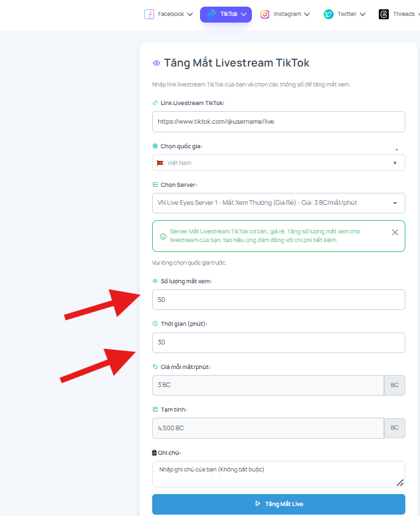
Task: Open the Twitter services menu
Action: (x=344, y=14)
